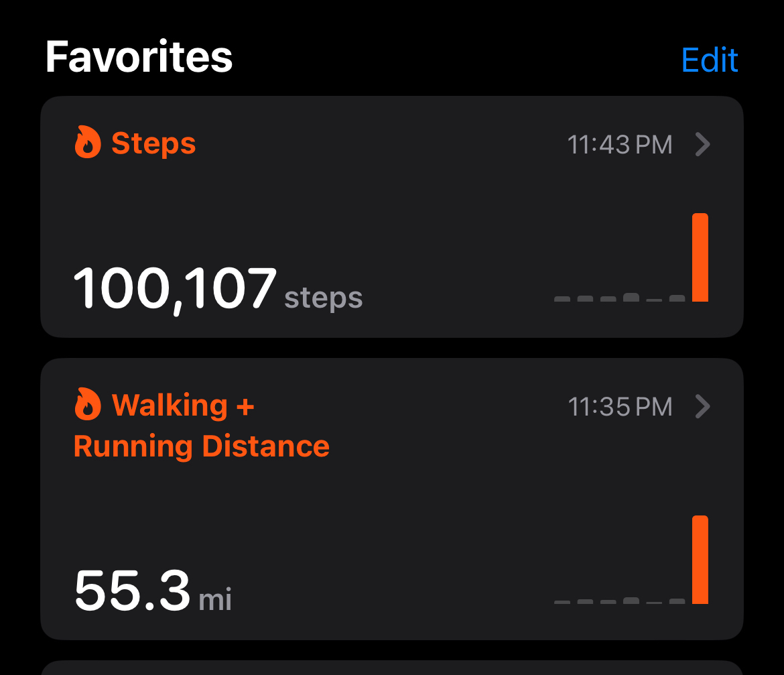The image size is (784, 675).
Task: Click the gray "mi" unit label
Action: [x=216, y=600]
